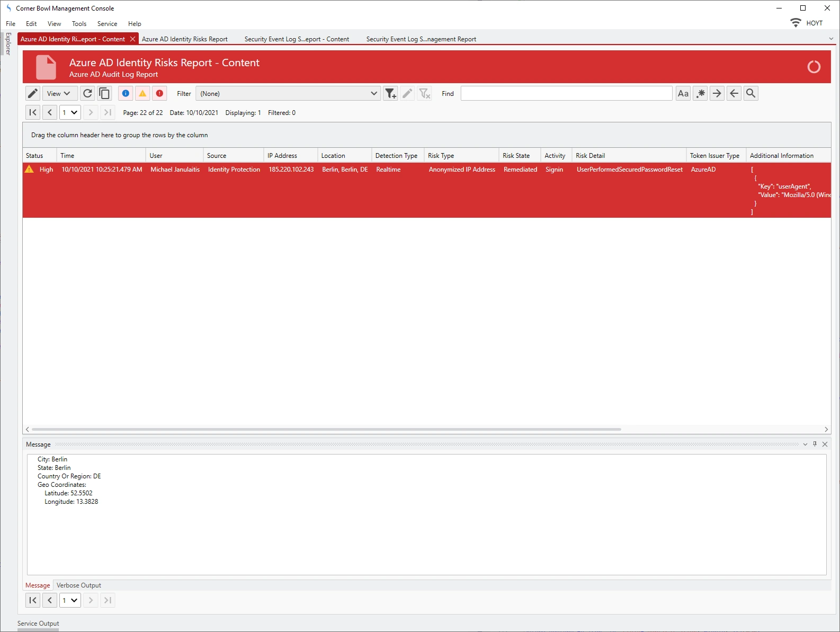840x632 pixels.
Task: Click inside the Find text field
Action: 566,93
